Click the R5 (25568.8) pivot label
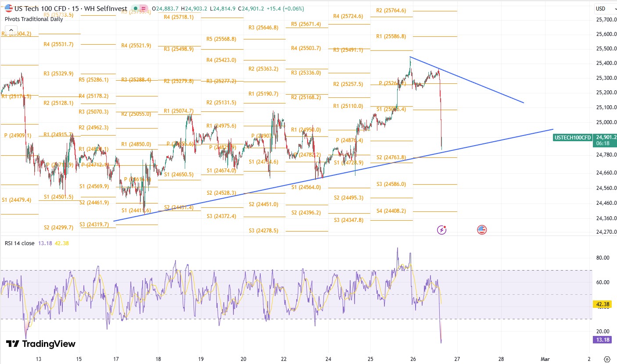 click(x=221, y=39)
